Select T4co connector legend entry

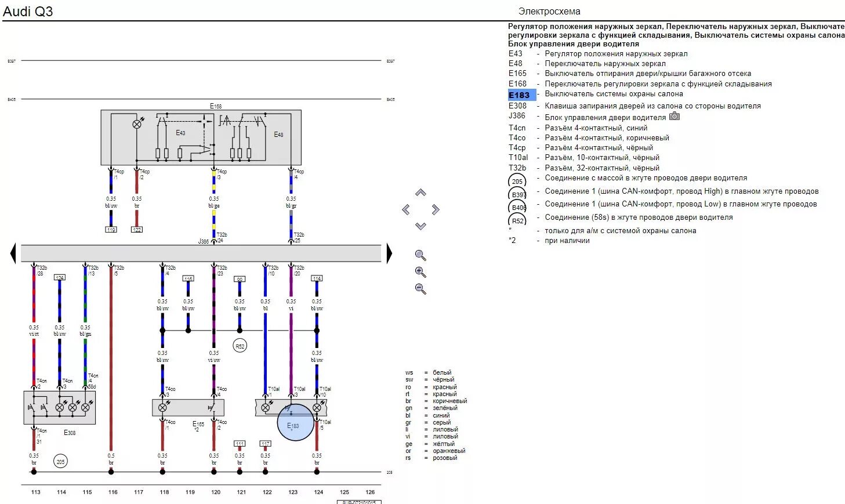589,138
